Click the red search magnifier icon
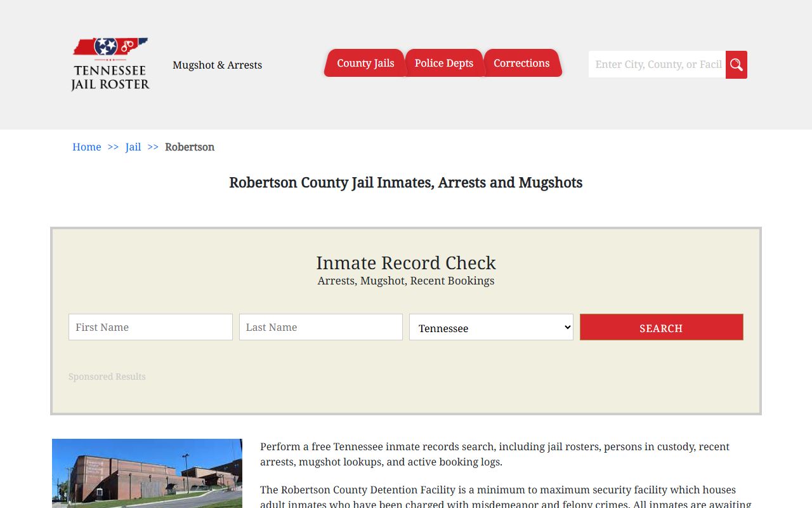The height and width of the screenshot is (508, 812). [737, 65]
